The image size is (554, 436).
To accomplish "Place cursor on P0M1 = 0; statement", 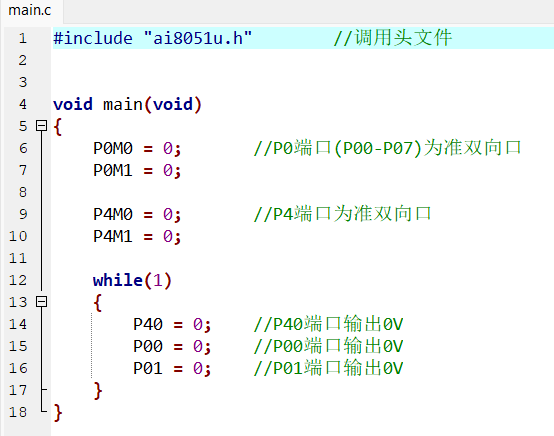I will point(137,170).
